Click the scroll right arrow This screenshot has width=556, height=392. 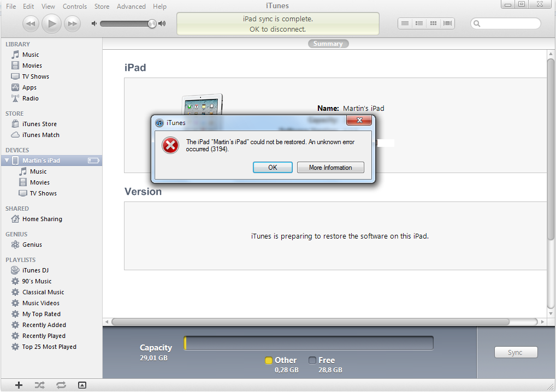click(542, 322)
